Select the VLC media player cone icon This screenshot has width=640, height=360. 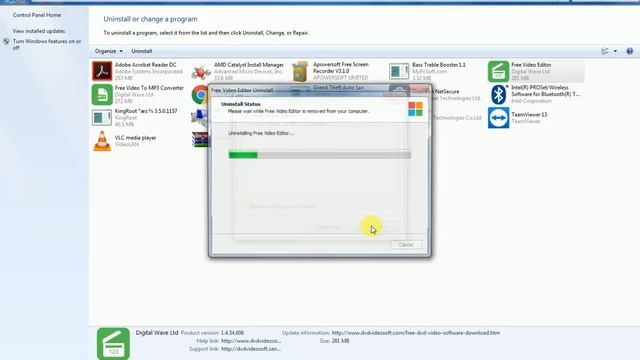(102, 141)
